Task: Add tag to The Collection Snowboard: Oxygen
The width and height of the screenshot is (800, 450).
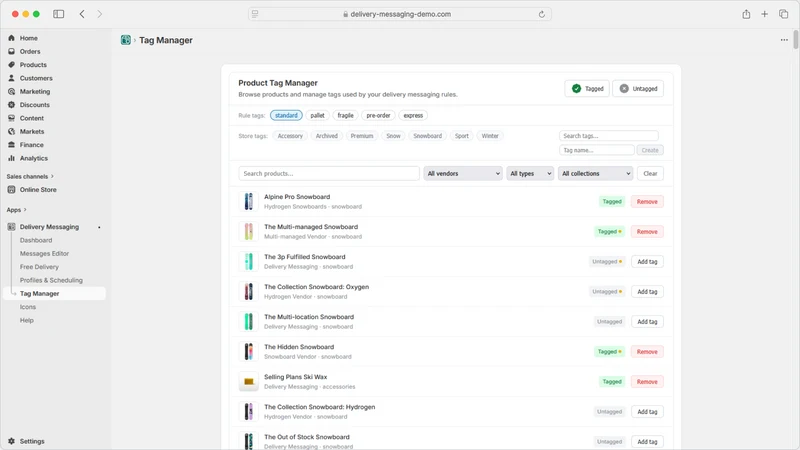Action: pyautogui.click(x=647, y=292)
